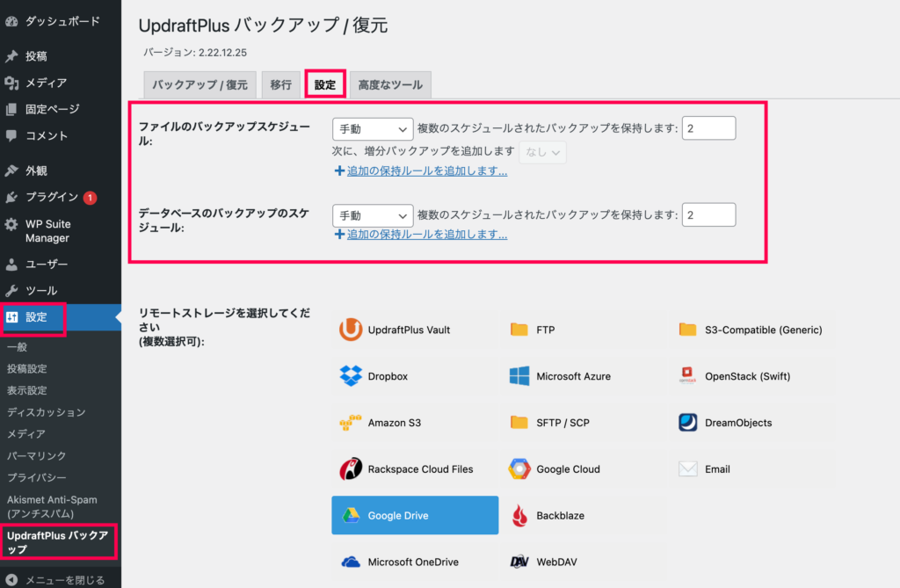The image size is (900, 588).
Task: Click the コメント menu label
Action: click(47, 136)
